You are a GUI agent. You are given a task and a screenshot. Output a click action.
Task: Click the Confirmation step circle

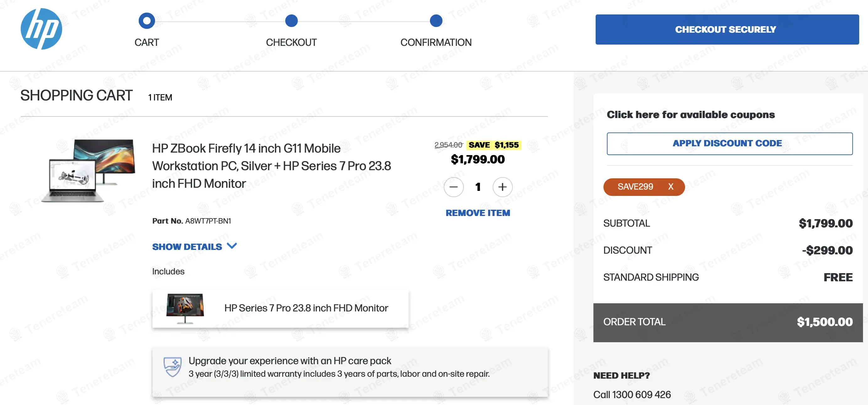[436, 21]
